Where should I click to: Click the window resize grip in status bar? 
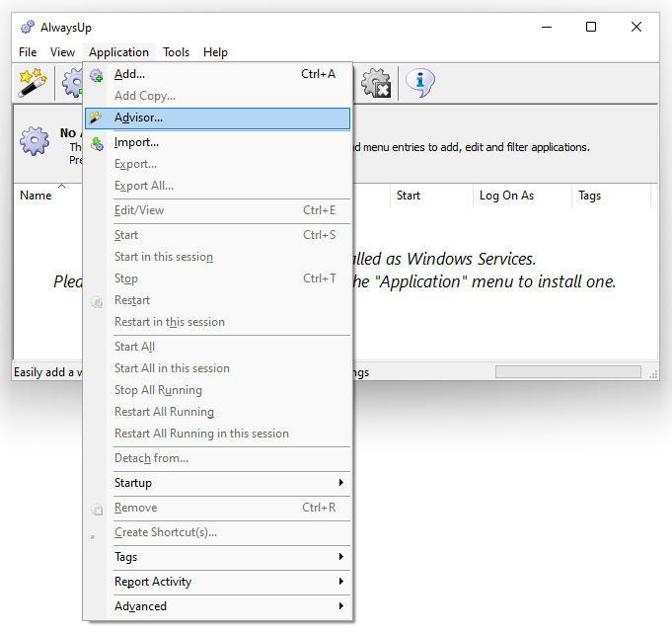(x=653, y=374)
